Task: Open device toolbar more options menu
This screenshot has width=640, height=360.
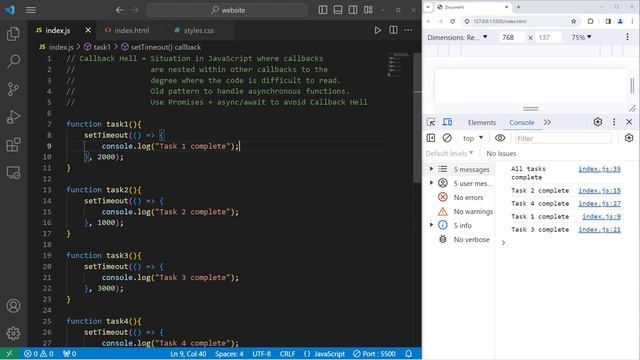Action: click(x=627, y=37)
